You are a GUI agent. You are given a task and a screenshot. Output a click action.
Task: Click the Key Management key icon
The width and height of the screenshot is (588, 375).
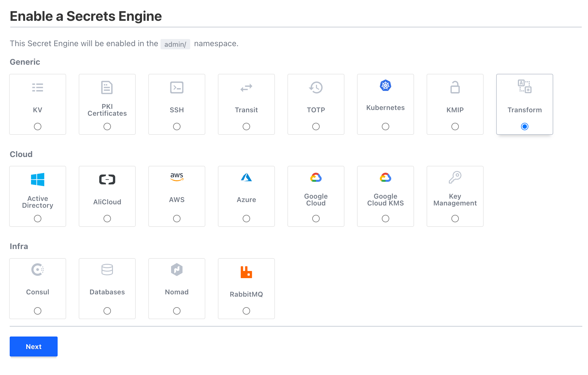tap(455, 178)
